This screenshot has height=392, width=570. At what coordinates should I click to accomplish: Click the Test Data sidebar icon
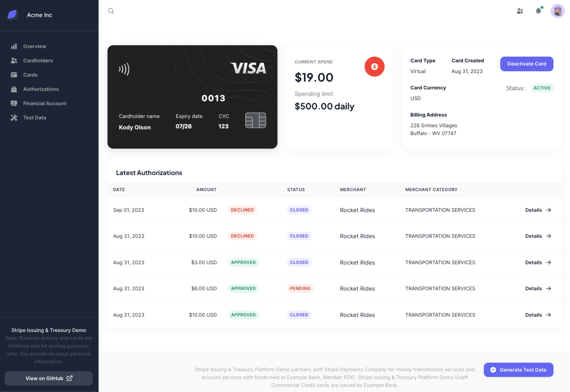click(14, 117)
